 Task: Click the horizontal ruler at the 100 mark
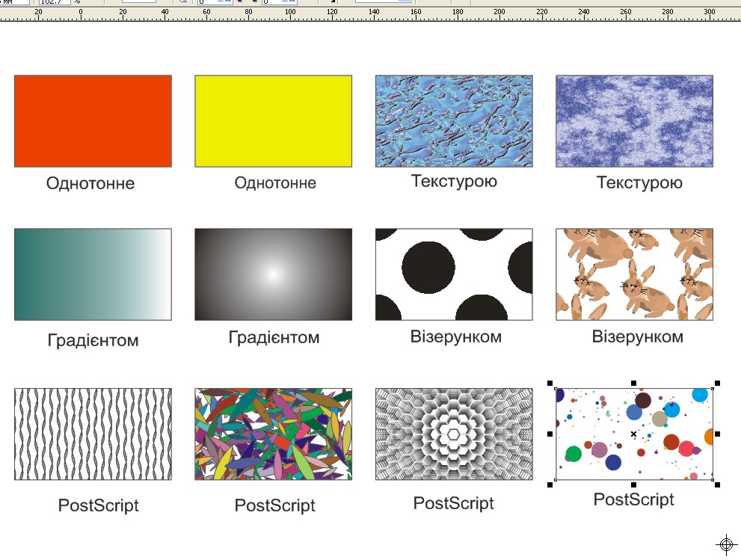pyautogui.click(x=290, y=12)
